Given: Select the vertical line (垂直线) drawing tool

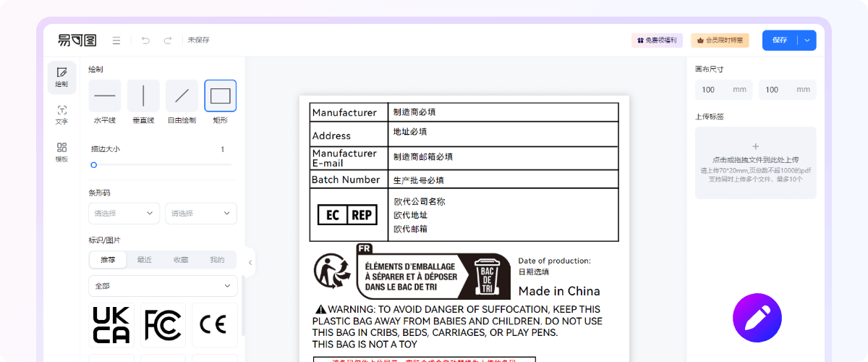Looking at the screenshot, I should coord(143,96).
